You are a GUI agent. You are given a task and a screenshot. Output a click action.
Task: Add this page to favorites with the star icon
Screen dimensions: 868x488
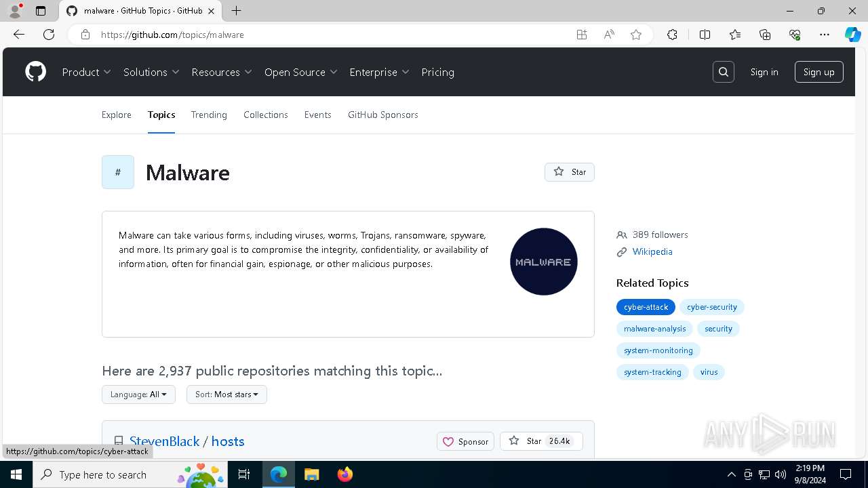(636, 35)
